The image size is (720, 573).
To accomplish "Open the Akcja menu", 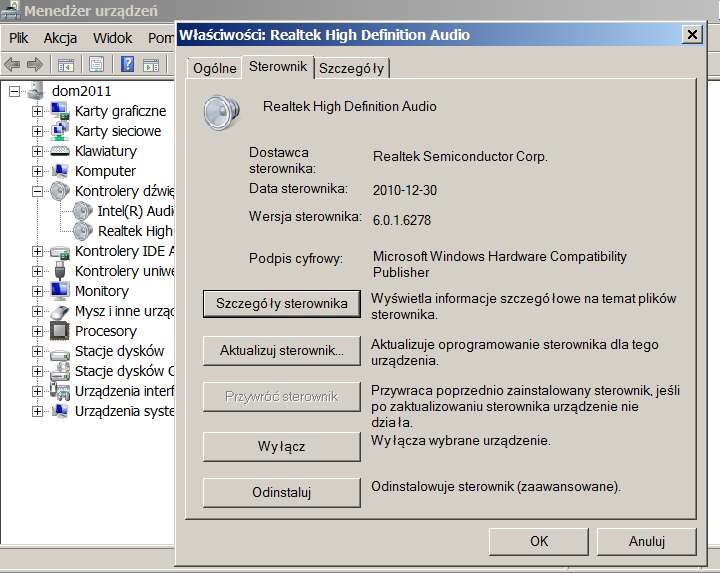I will [x=60, y=38].
